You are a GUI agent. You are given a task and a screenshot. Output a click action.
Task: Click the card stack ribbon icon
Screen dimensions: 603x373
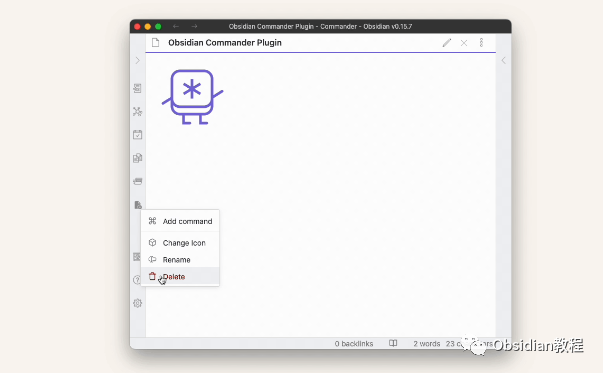point(137,181)
